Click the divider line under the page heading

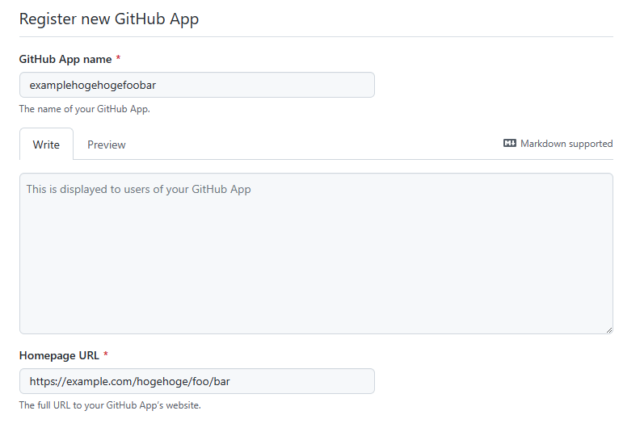316,37
